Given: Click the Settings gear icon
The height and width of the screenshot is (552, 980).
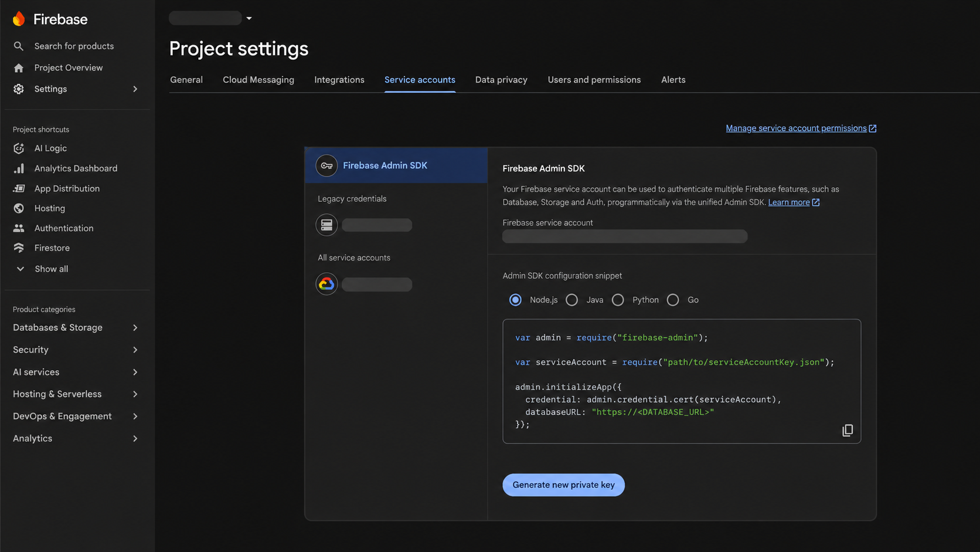Looking at the screenshot, I should pos(19,89).
